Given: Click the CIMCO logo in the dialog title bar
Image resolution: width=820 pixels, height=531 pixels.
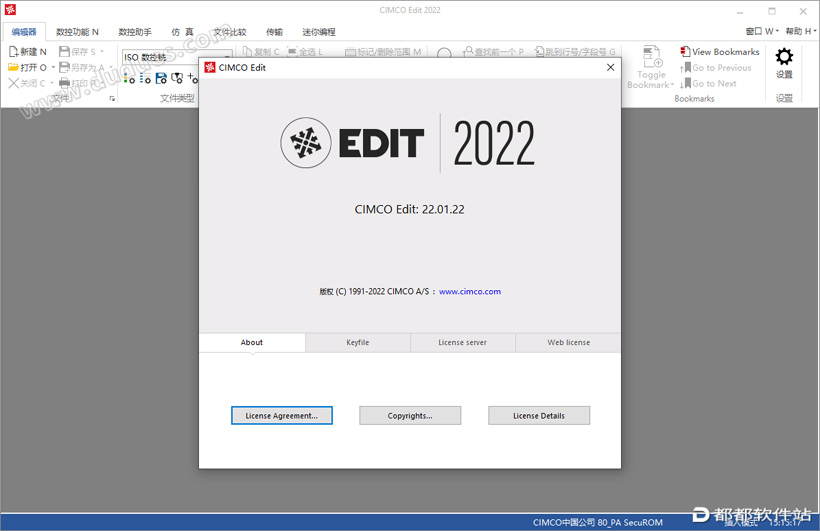Looking at the screenshot, I should pyautogui.click(x=210, y=67).
